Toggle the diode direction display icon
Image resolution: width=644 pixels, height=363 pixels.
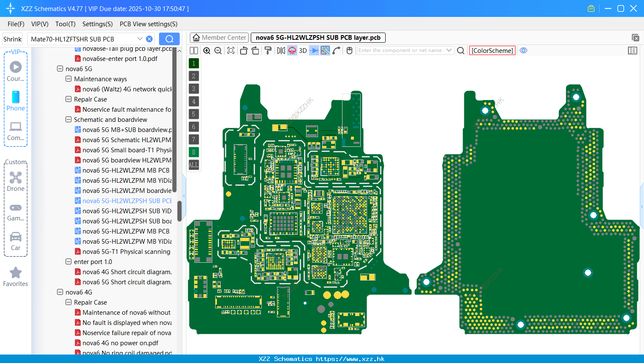point(314,50)
